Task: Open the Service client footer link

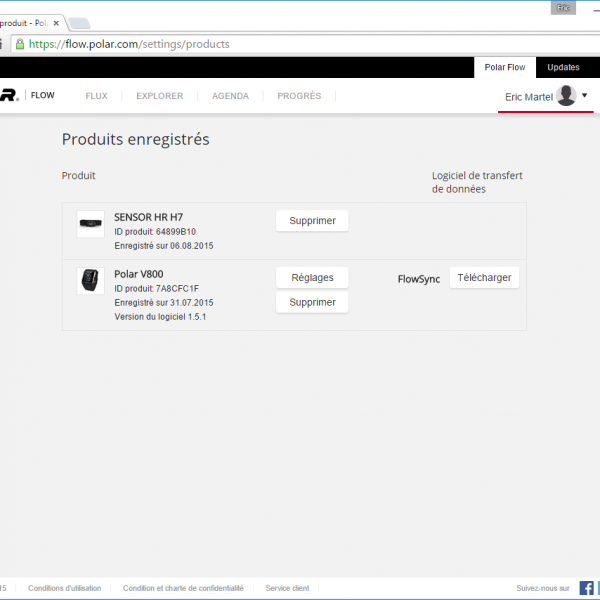Action: tap(287, 588)
